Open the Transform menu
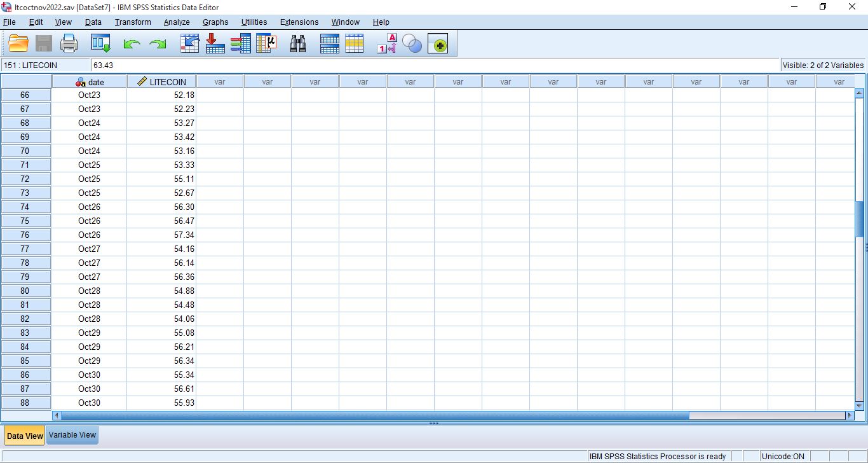Screen dimensions: 868x463 (133, 22)
